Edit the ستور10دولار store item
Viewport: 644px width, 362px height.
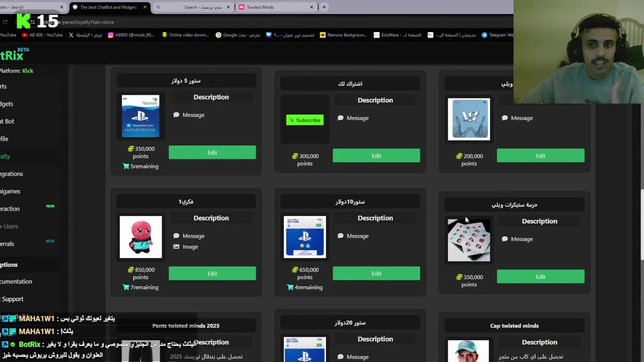376,274
